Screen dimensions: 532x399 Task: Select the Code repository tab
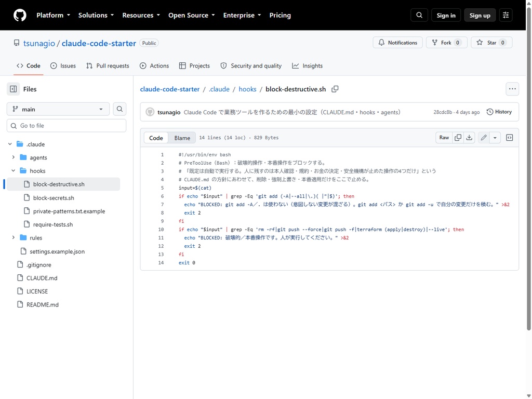click(29, 66)
